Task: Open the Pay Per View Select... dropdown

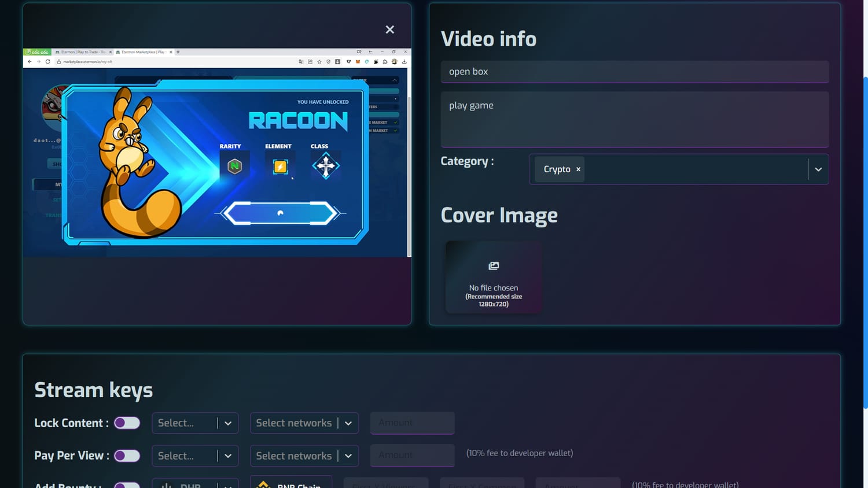Action: [195, 456]
